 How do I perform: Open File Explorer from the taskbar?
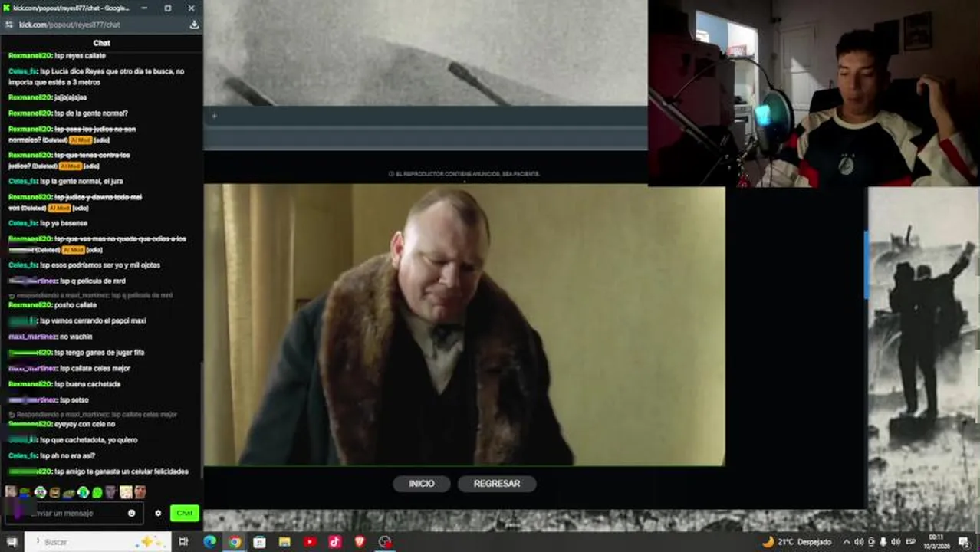[x=284, y=542]
